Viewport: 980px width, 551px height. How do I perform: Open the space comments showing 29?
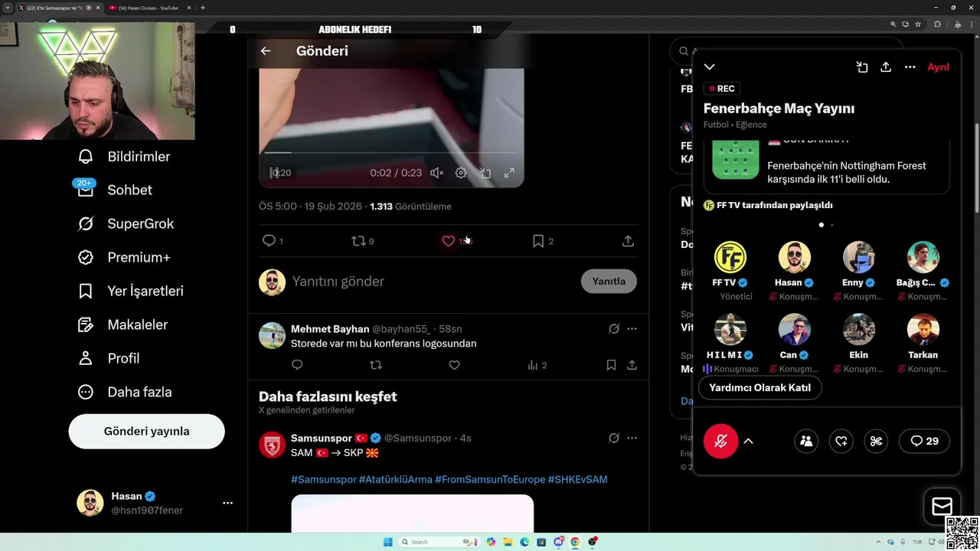[x=924, y=441]
